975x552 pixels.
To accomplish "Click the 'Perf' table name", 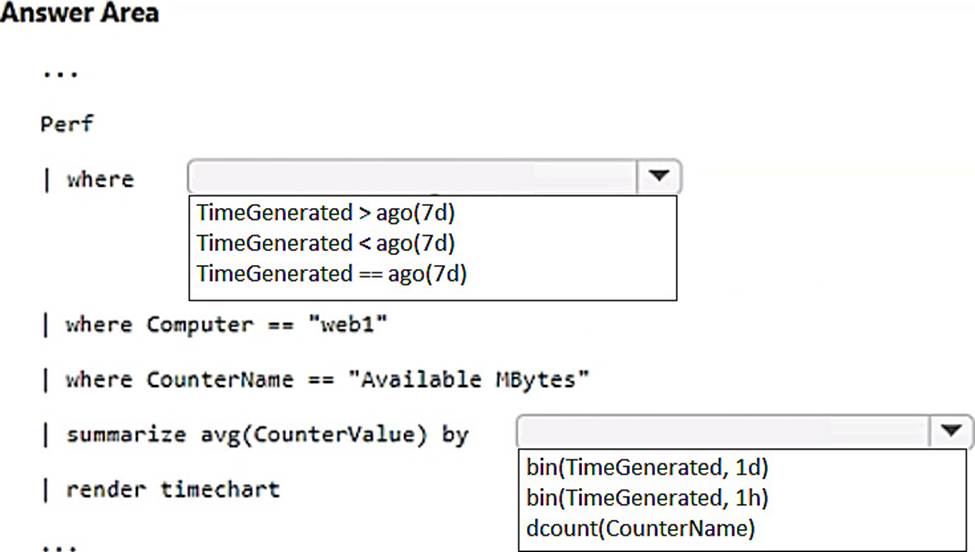I will click(65, 124).
